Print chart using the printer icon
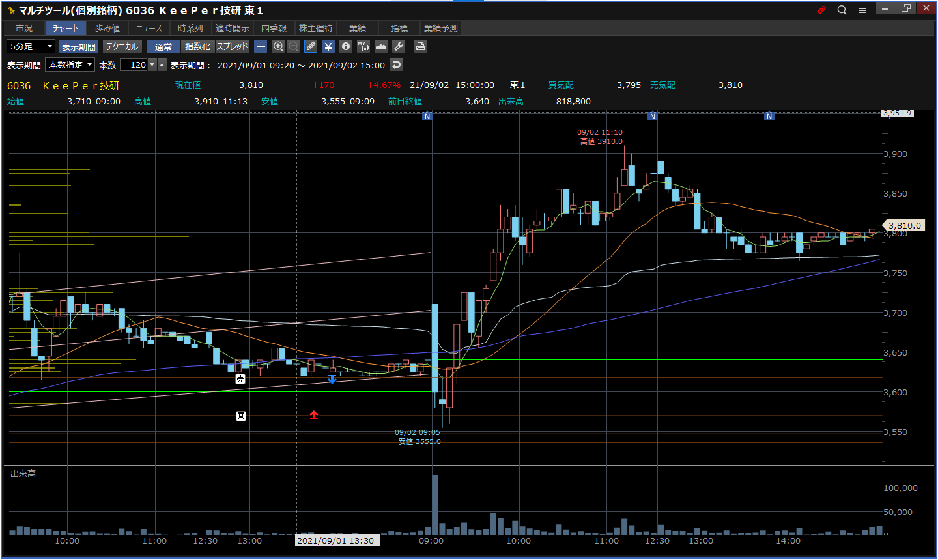Image resolution: width=938 pixels, height=560 pixels. click(420, 47)
